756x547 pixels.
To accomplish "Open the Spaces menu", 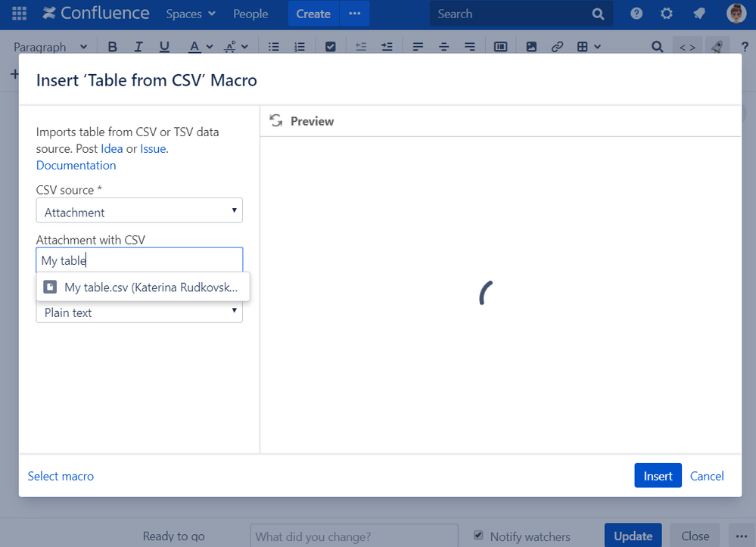I will (x=191, y=14).
